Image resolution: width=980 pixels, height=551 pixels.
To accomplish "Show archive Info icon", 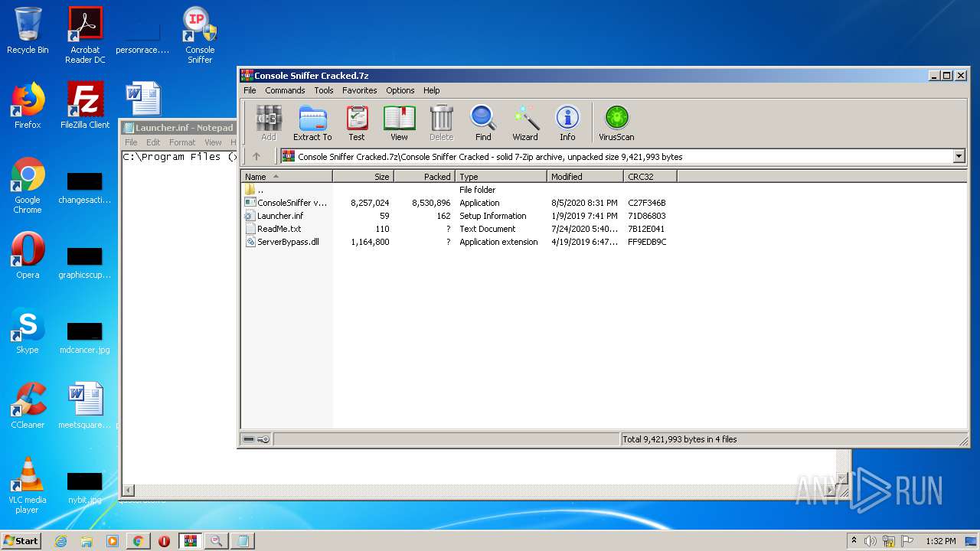I will point(567,123).
